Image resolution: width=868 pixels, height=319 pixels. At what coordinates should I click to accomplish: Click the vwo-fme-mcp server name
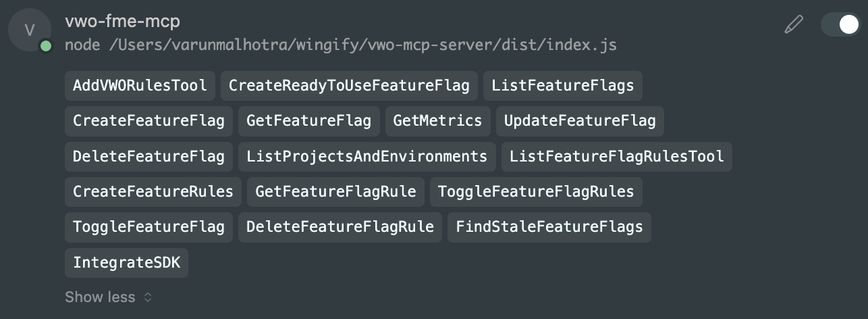(123, 22)
